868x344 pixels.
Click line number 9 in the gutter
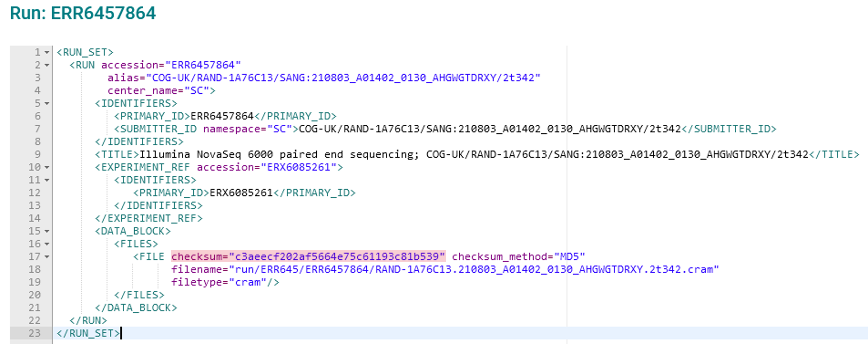37,154
